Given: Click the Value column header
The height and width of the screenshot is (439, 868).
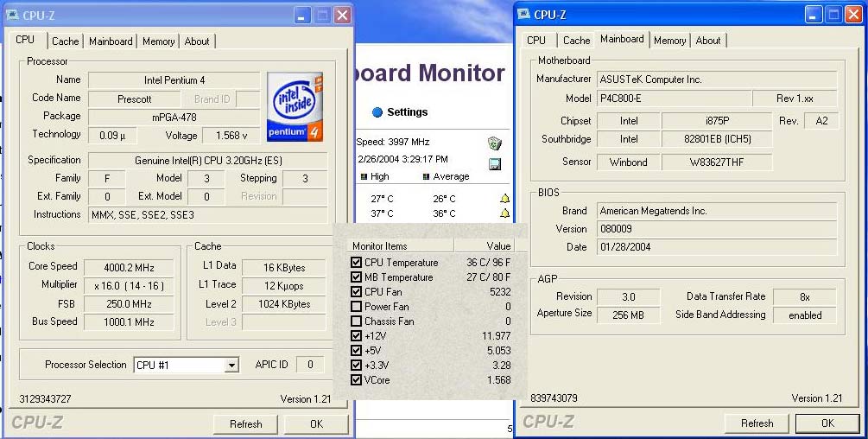Looking at the screenshot, I should pyautogui.click(x=484, y=245).
